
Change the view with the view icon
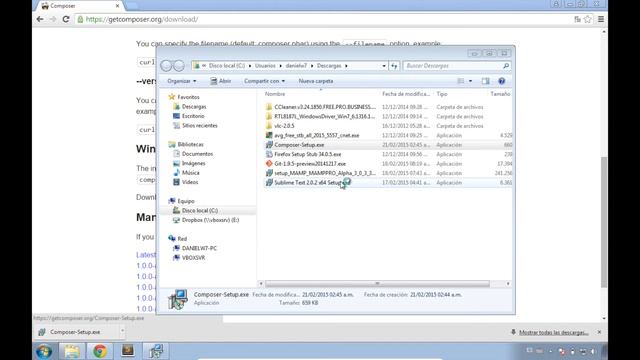coord(460,81)
